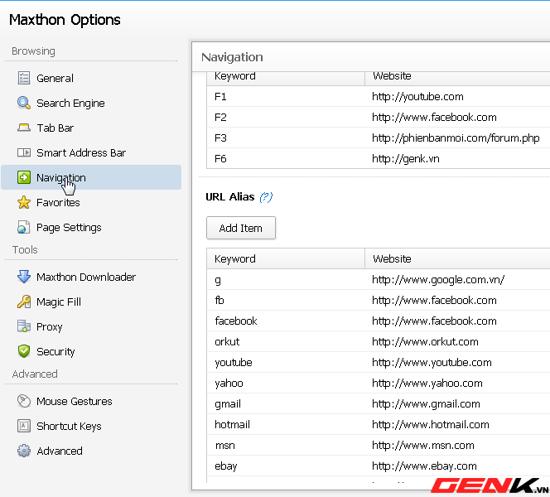
Task: Click the Search Engine magnifier icon
Action: pos(24,103)
